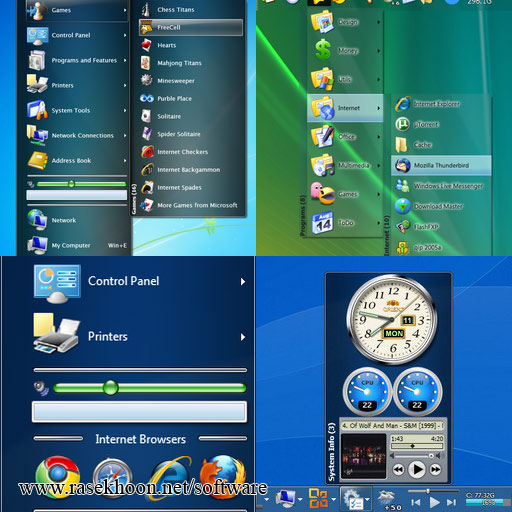
Task: Open the Money folder with dollar icon
Action: coord(345,51)
